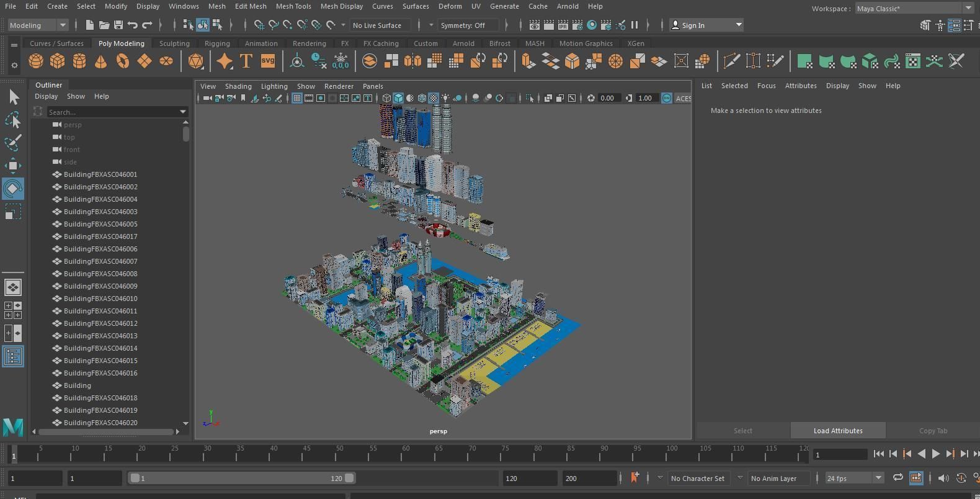The image size is (980, 499).
Task: Toggle loop playback mode
Action: pyautogui.click(x=898, y=478)
